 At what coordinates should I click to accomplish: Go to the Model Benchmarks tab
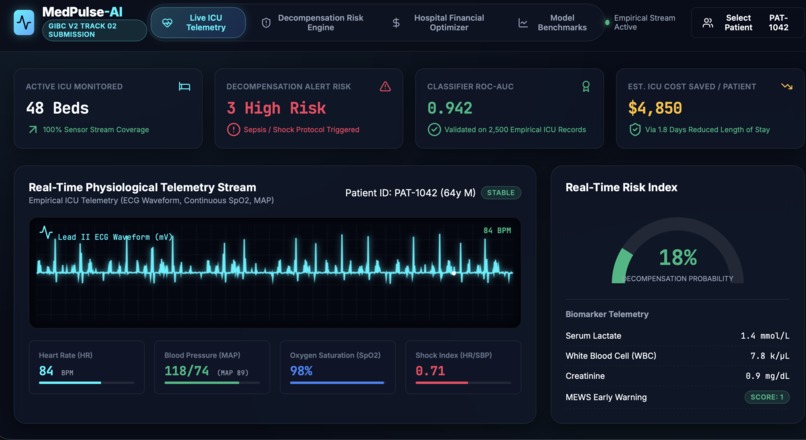pyautogui.click(x=554, y=23)
